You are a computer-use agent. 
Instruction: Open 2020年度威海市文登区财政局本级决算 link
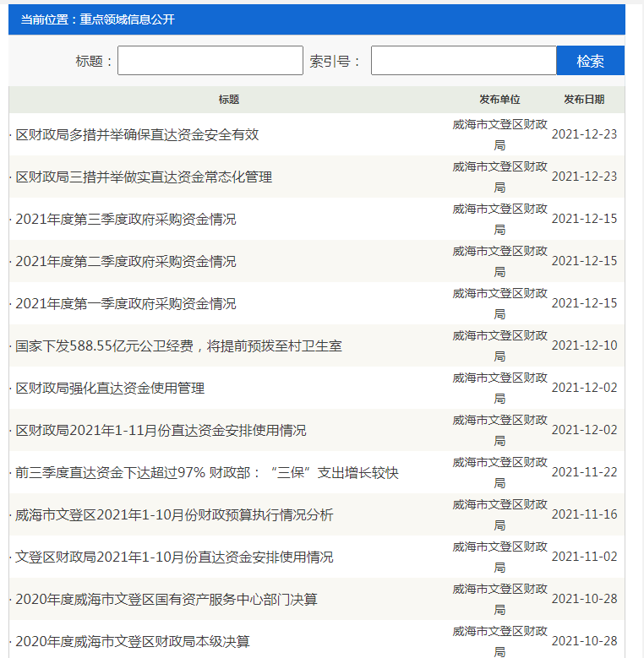tap(133, 642)
